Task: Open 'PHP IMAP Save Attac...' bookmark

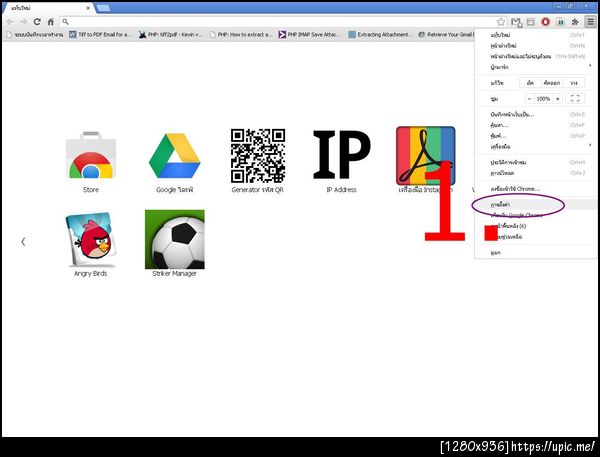Action: pos(309,34)
